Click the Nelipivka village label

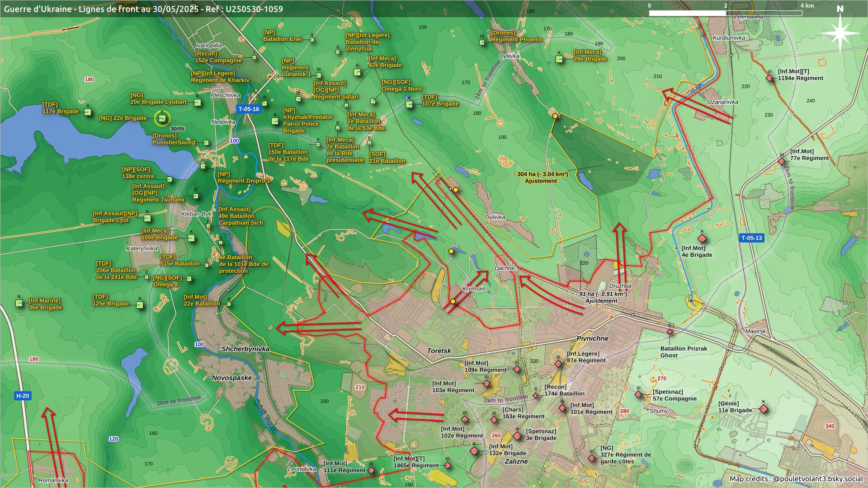(x=223, y=122)
